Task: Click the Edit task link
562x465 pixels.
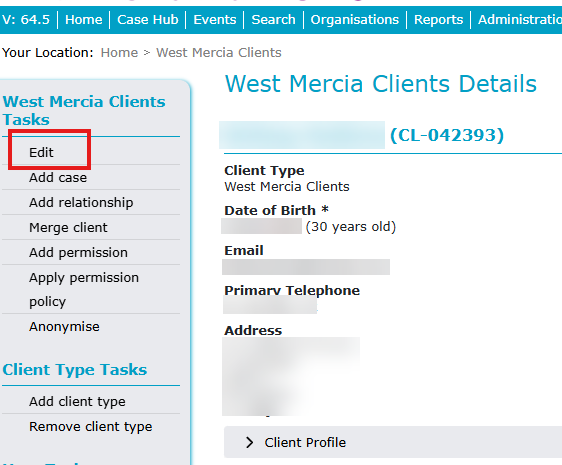Action: 41,152
